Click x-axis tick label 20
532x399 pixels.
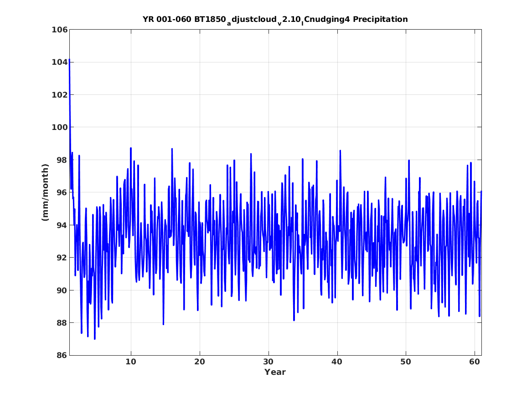coord(200,362)
